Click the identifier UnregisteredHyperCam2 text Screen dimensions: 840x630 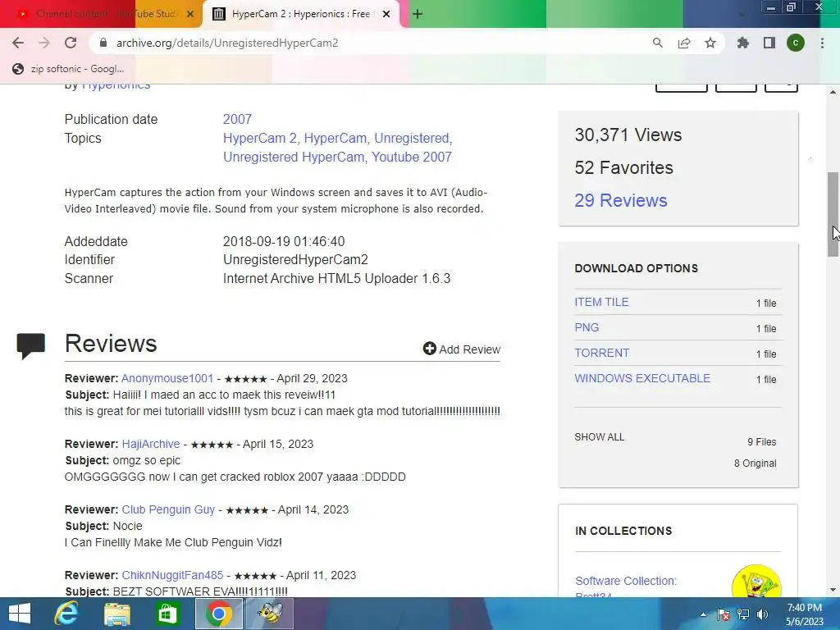(x=295, y=260)
